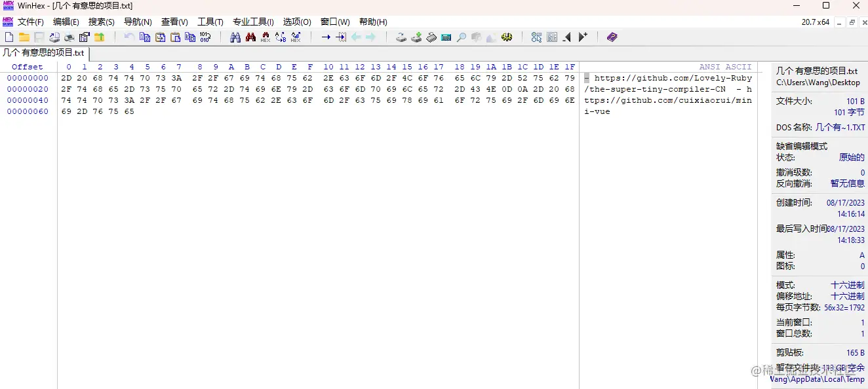Open the 窗口(W) menu
The width and height of the screenshot is (868, 389).
335,22
